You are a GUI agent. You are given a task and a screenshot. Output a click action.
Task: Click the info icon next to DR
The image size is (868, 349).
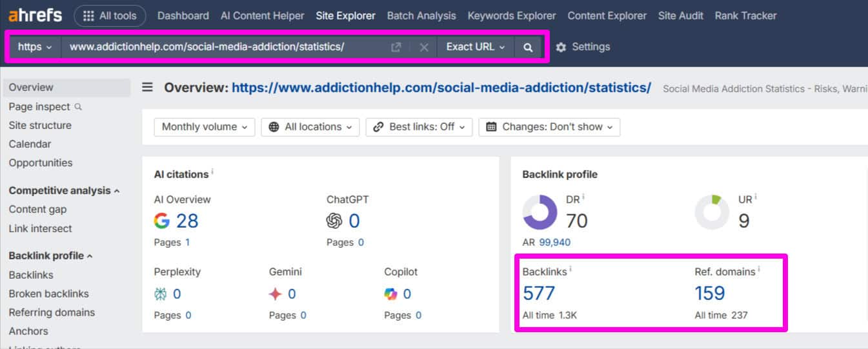pos(583,197)
